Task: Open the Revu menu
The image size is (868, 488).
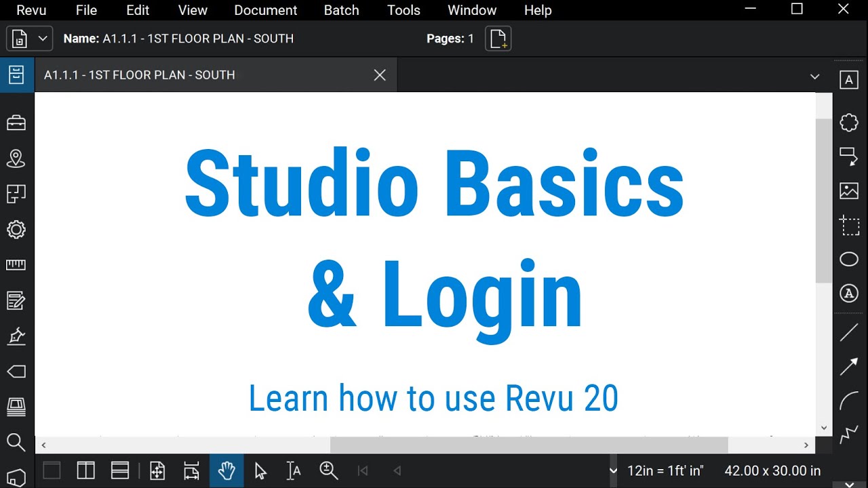Action: pyautogui.click(x=31, y=10)
